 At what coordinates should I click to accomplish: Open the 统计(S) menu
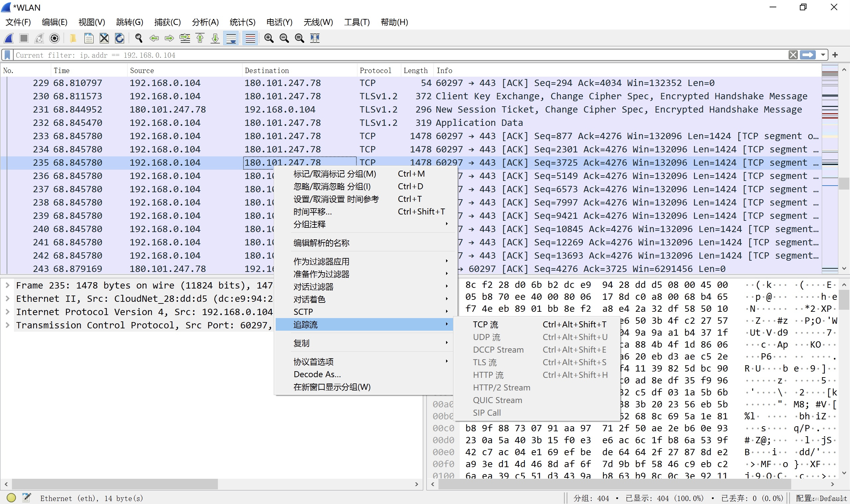point(242,22)
